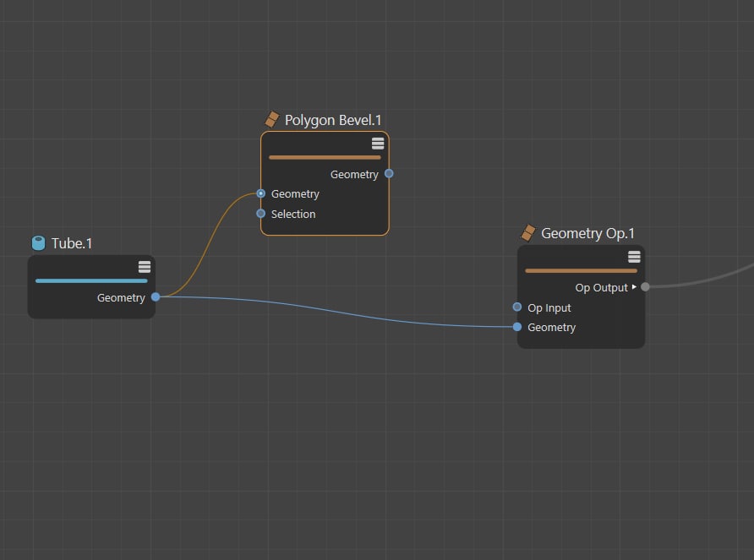
Task: Open the Geometry Op.1 node menu icon
Action: 634,257
